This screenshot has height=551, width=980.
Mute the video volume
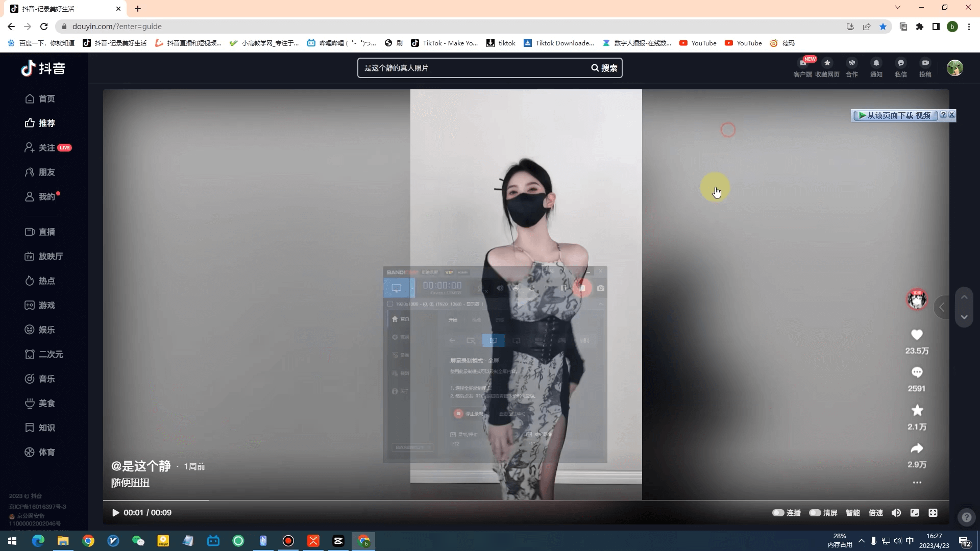[896, 513]
